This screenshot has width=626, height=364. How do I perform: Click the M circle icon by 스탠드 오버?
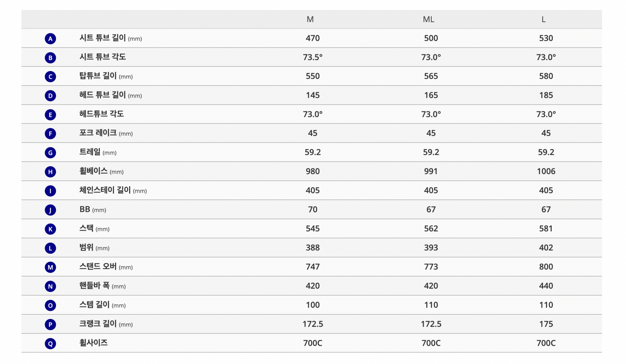[x=50, y=267]
